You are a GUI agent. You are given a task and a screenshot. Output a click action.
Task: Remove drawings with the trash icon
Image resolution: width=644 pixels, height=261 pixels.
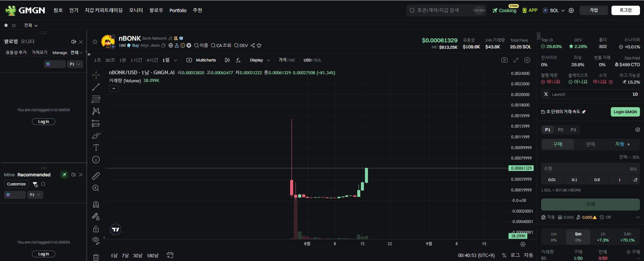click(x=96, y=257)
